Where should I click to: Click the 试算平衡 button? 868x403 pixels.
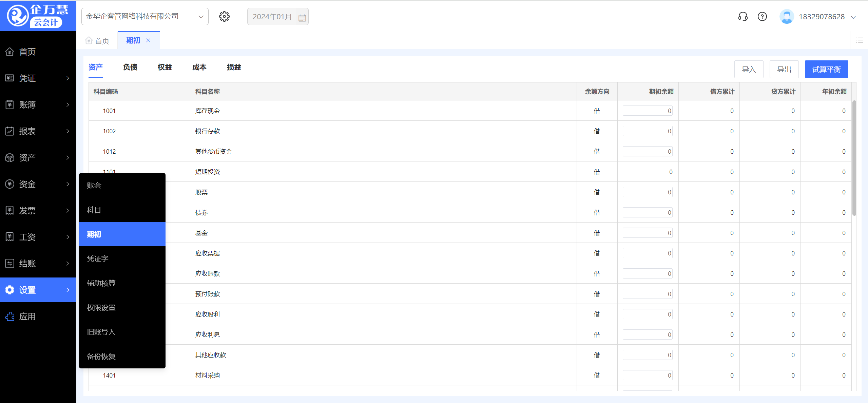point(826,69)
